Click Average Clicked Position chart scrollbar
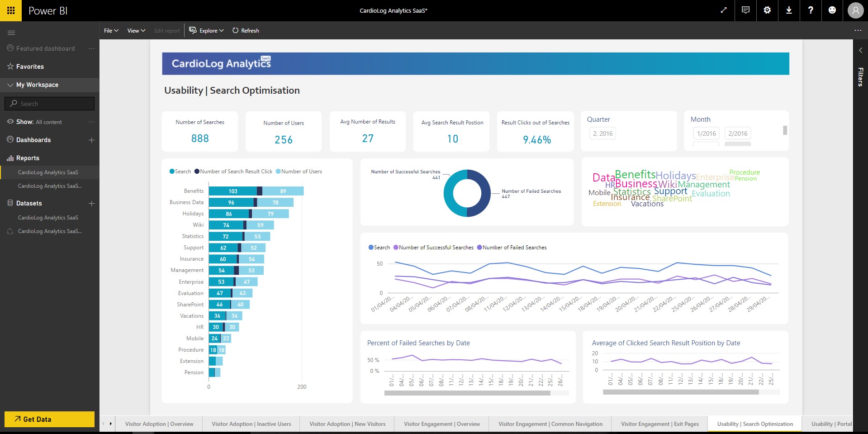The height and width of the screenshot is (434, 868). point(681,392)
